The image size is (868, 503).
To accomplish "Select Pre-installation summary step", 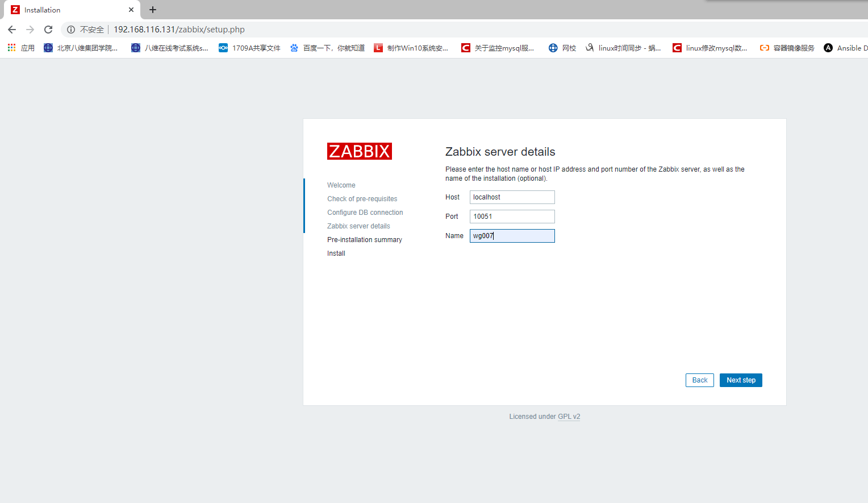I will 365,240.
